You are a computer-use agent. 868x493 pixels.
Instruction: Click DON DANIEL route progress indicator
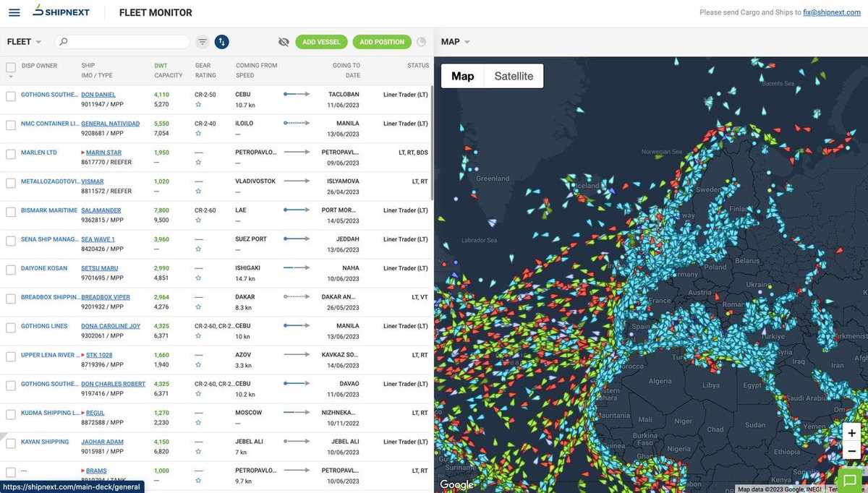click(x=297, y=95)
